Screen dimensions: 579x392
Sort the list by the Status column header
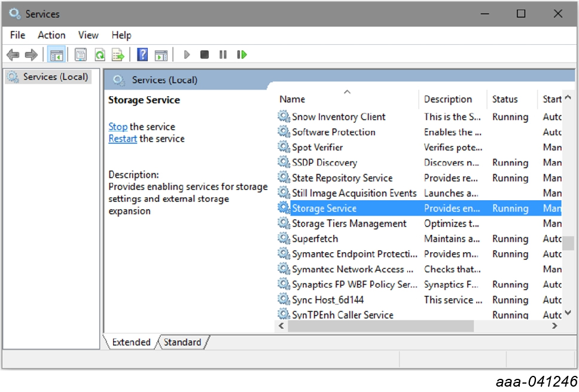(x=505, y=99)
